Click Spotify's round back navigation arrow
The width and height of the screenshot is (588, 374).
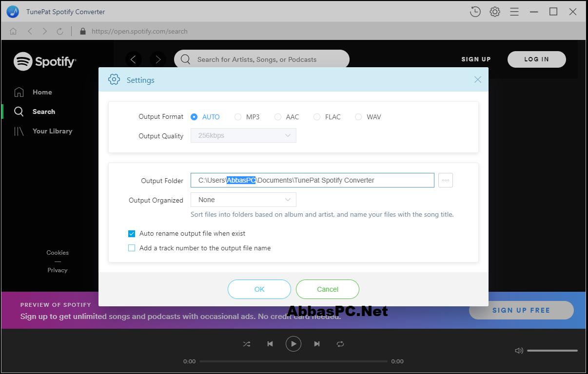click(x=134, y=59)
